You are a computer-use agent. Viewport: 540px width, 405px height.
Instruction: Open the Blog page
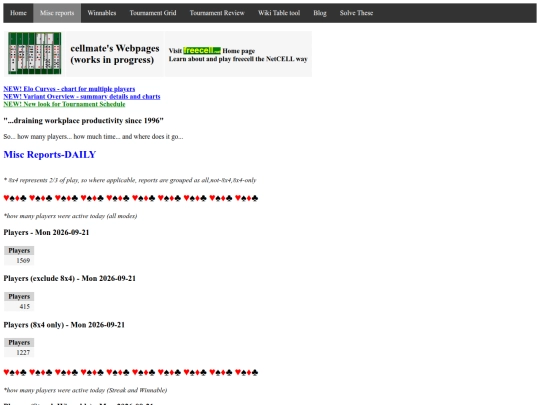point(320,13)
